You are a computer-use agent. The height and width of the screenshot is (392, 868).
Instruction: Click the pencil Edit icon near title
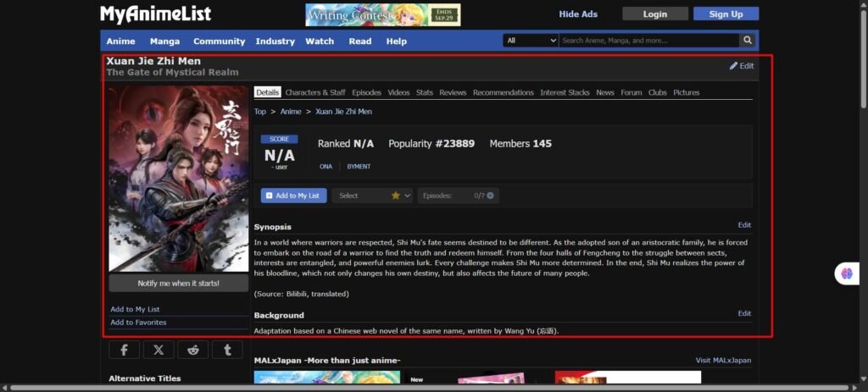733,66
